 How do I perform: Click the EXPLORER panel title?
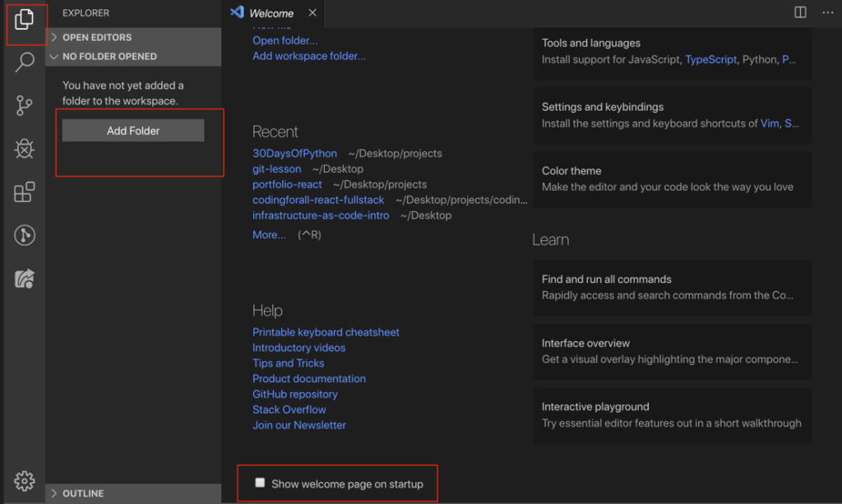tap(86, 13)
